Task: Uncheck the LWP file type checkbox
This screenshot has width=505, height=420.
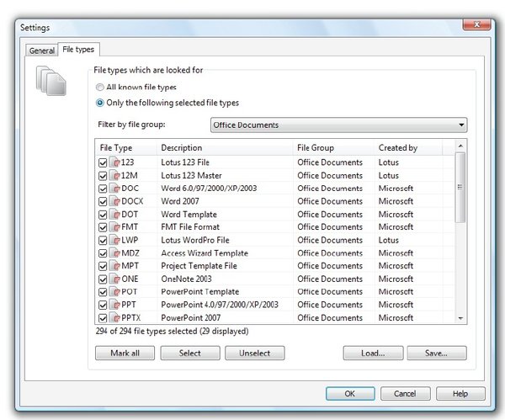Action: [103, 241]
